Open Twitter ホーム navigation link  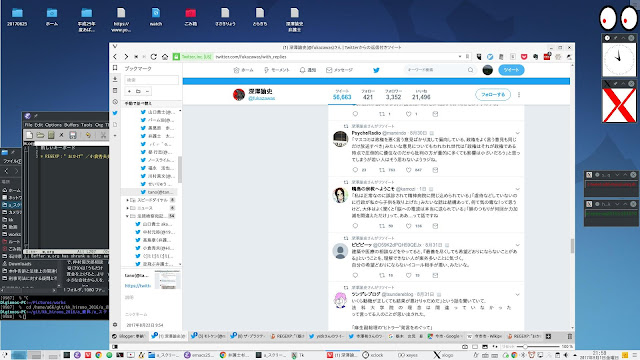(243, 70)
